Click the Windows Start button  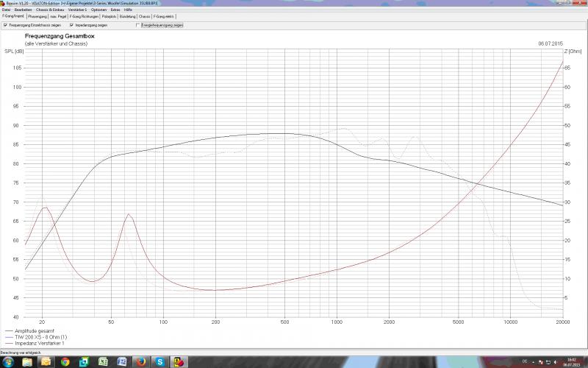point(7,361)
